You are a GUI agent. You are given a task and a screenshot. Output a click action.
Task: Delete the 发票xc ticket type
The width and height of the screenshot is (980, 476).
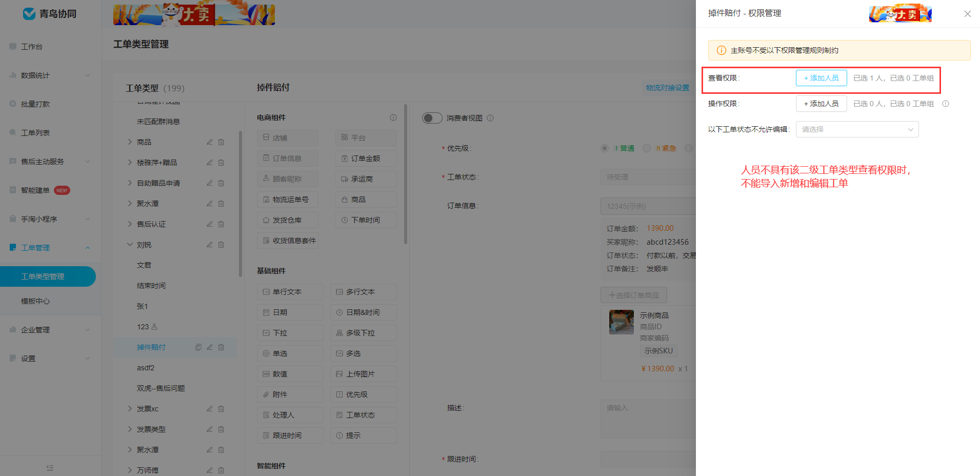point(221,409)
